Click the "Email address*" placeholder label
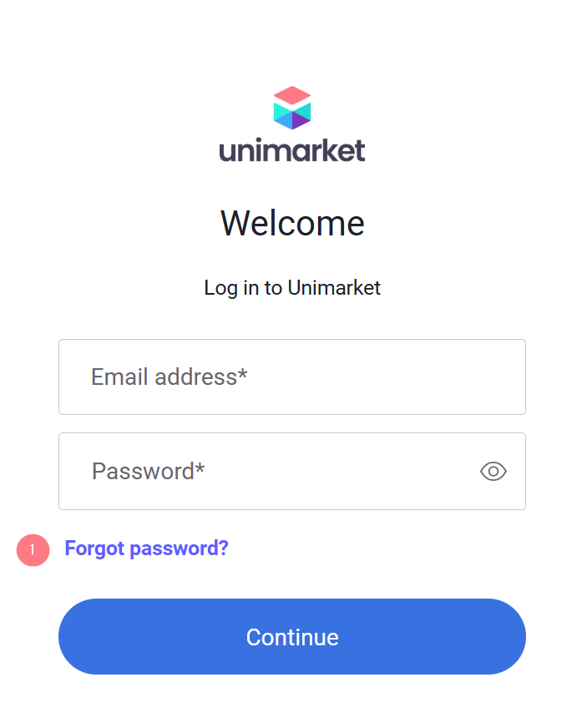The image size is (582, 728). pos(170,377)
